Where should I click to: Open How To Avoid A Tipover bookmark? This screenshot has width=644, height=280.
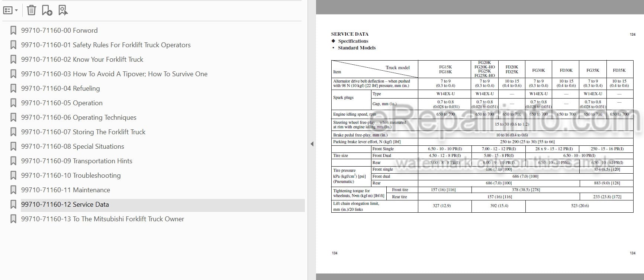pos(115,74)
